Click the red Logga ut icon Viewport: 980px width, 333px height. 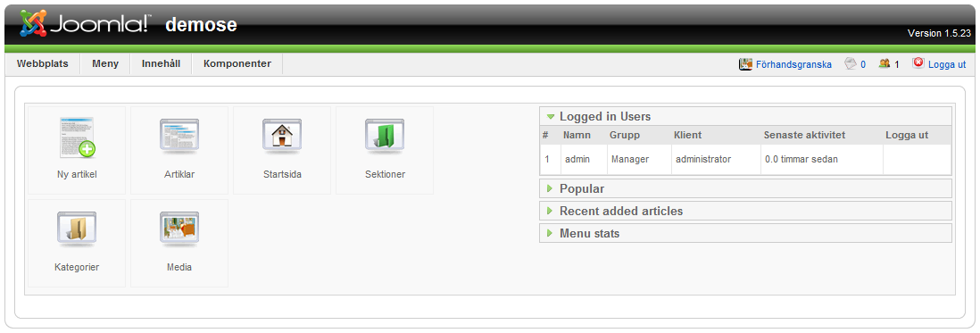click(918, 63)
